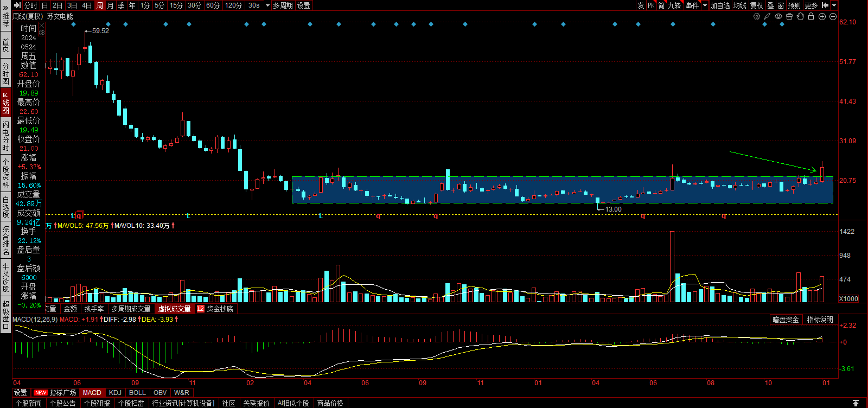Zoom in with the plus circle icon
The height and width of the screenshot is (408, 868).
pyautogui.click(x=822, y=16)
